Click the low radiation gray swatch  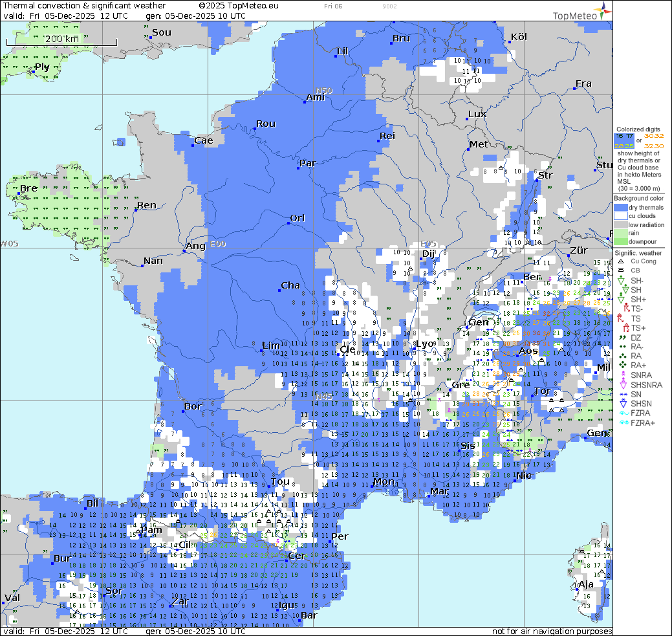[x=620, y=225]
